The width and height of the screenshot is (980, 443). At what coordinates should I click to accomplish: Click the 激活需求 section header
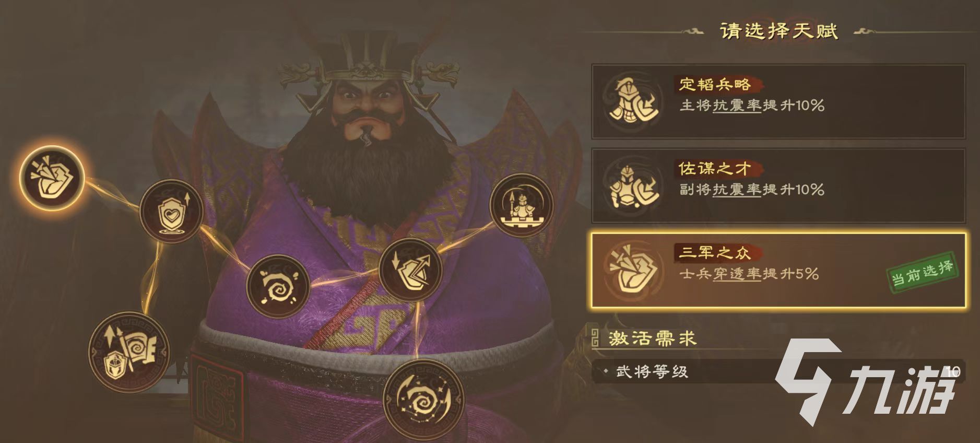pos(653,339)
